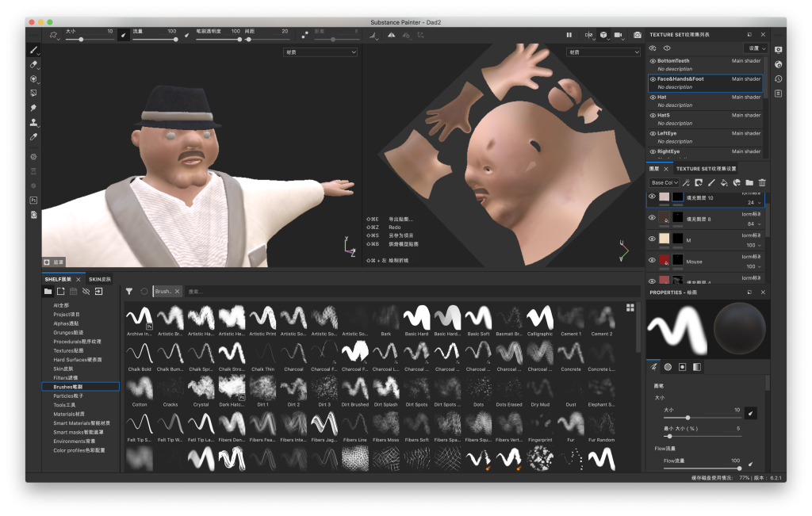Click the shelf import resources icon
This screenshot has height=516, width=812.
point(98,292)
